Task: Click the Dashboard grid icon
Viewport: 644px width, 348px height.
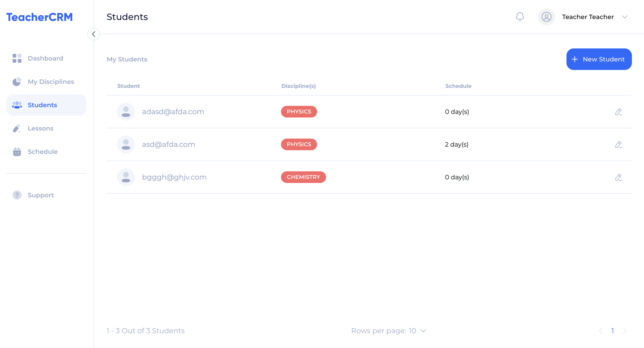Action: point(17,58)
